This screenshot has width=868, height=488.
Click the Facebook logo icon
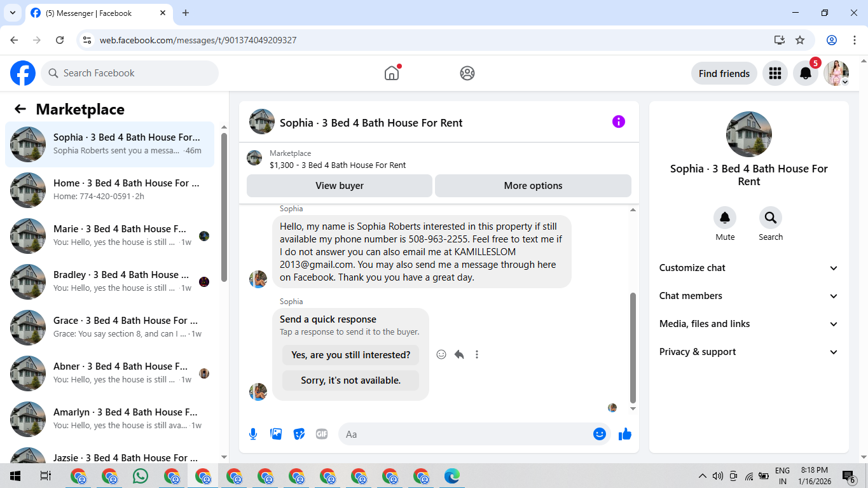23,73
